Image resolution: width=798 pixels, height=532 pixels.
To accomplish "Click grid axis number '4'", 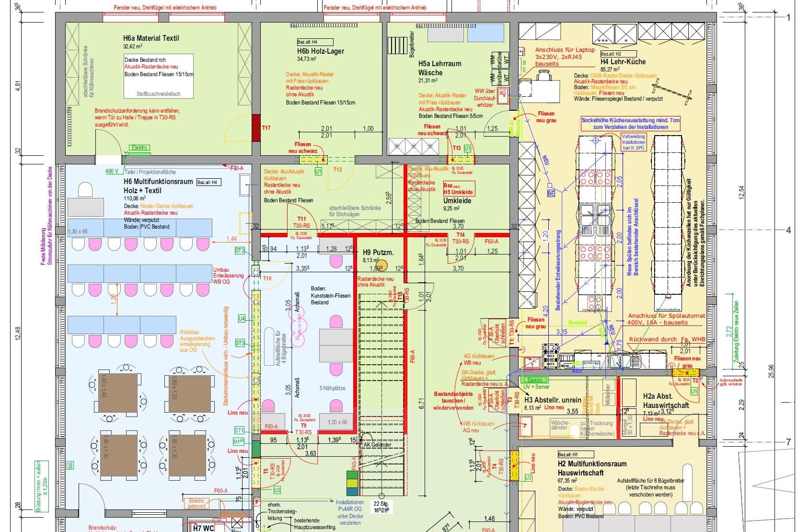I will click(x=788, y=230).
